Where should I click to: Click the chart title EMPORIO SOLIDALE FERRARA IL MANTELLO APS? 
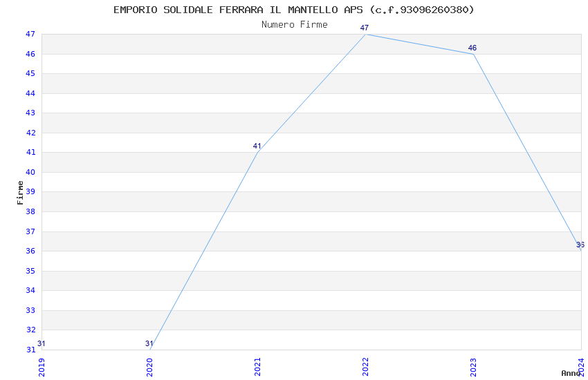(293, 10)
